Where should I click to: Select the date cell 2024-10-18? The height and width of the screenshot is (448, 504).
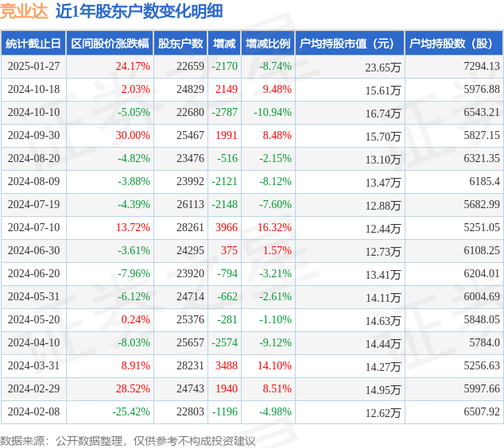33,89
